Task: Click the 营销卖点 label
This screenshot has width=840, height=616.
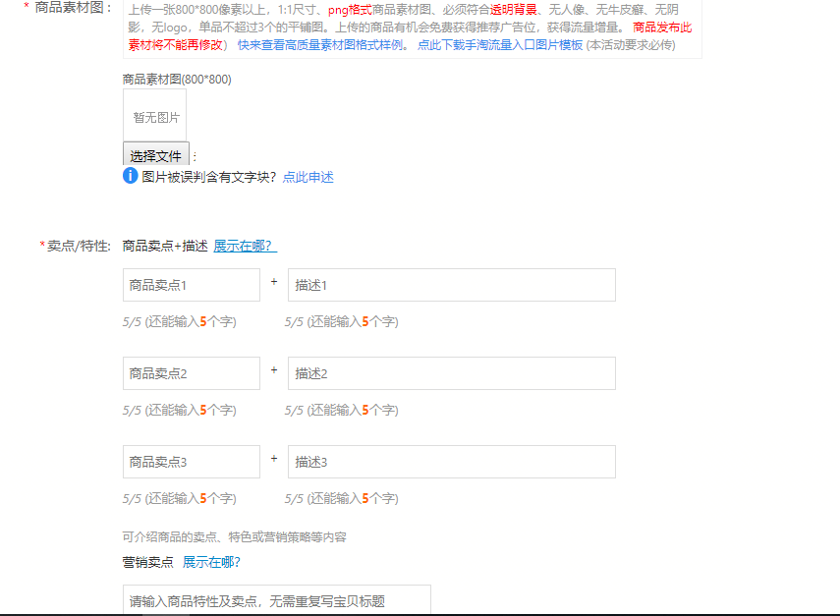Action: (147, 562)
